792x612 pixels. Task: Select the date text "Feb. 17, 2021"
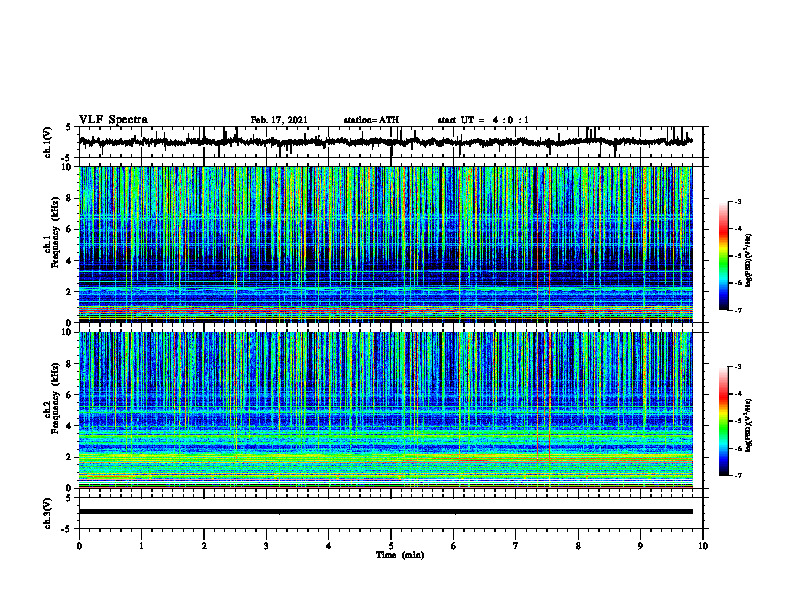point(279,120)
